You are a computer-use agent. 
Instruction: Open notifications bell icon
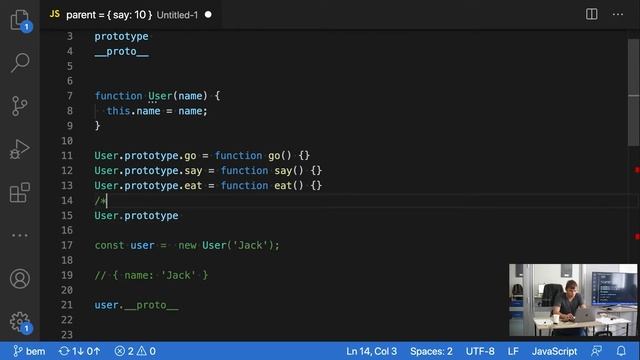pos(621,351)
